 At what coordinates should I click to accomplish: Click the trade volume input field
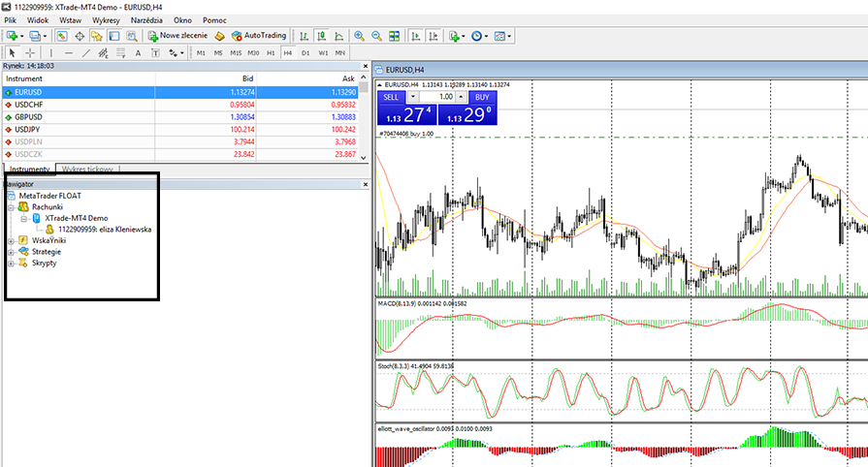(x=443, y=97)
